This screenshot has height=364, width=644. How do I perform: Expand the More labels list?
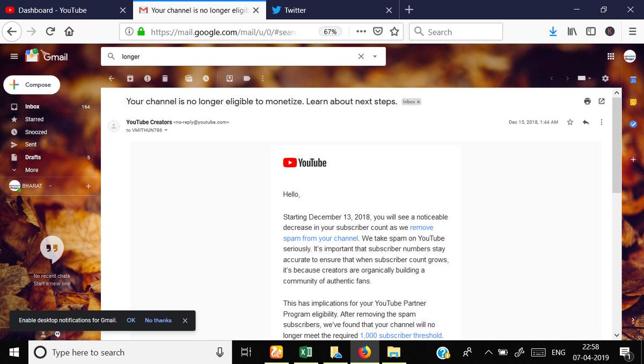(32, 170)
